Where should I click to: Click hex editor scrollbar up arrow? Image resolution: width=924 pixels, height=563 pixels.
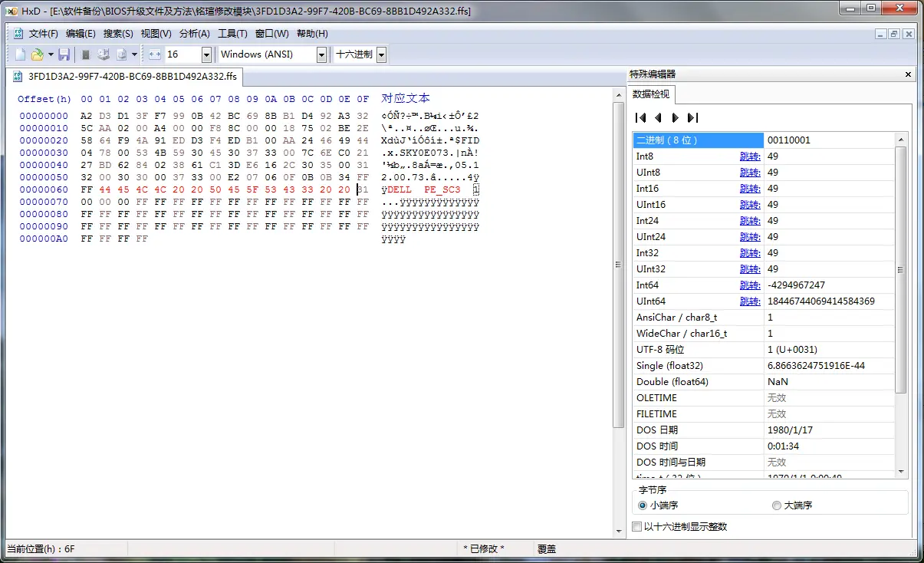[x=619, y=95]
